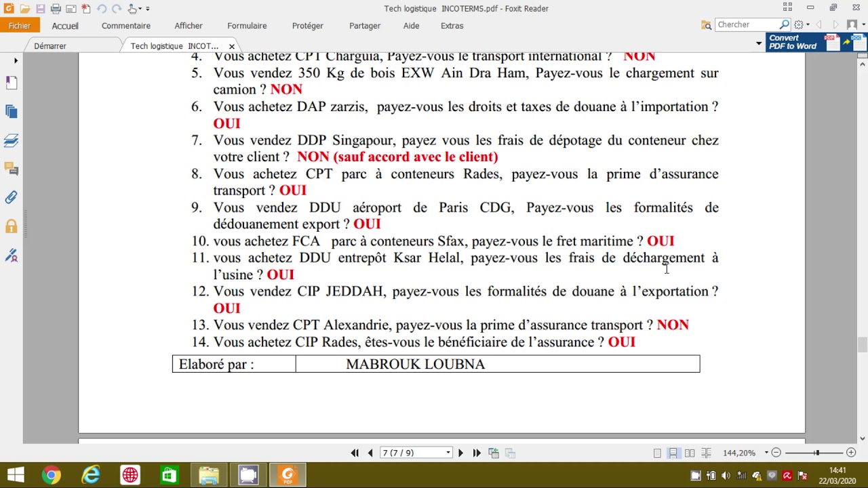
Task: Print the PDF with the printer icon
Action: pyautogui.click(x=56, y=9)
